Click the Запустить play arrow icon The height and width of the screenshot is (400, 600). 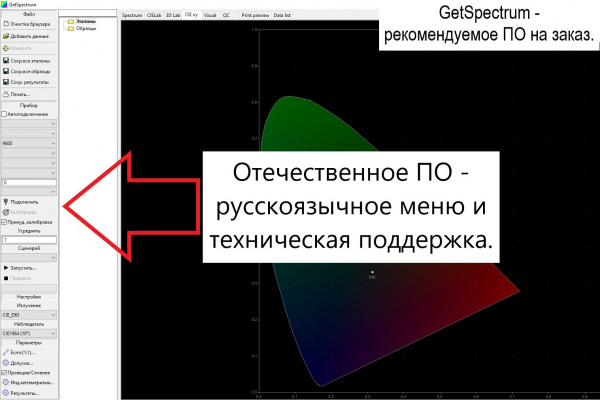click(6, 268)
